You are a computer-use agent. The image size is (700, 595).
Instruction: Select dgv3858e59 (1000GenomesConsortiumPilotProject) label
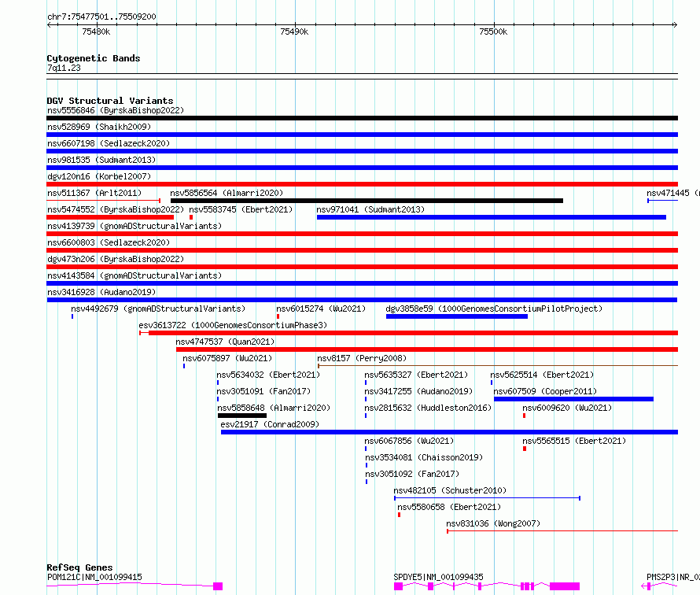click(x=494, y=309)
